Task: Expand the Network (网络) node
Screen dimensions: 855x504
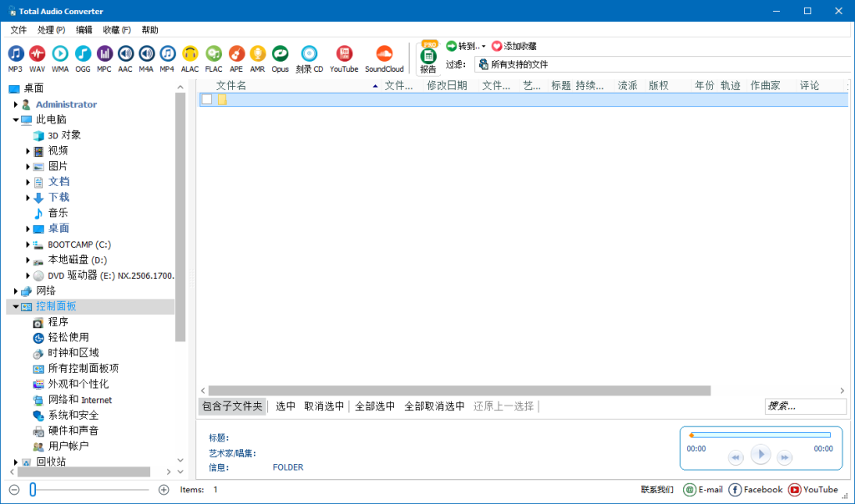Action: 16,291
